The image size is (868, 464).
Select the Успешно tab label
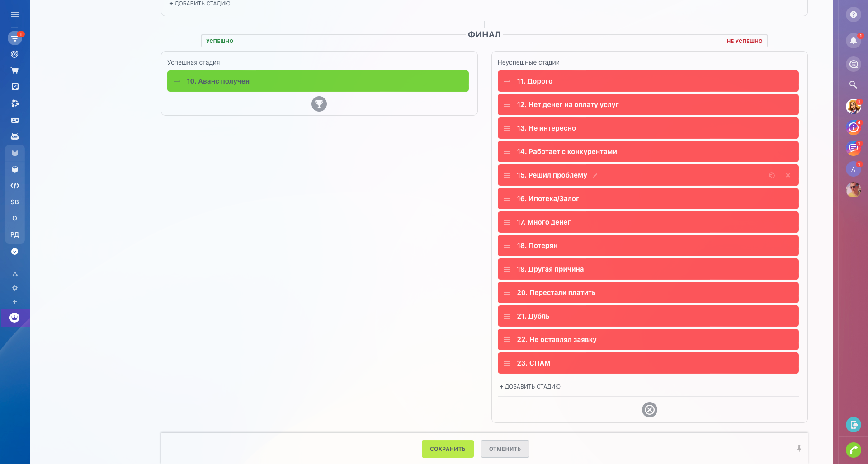pyautogui.click(x=220, y=41)
